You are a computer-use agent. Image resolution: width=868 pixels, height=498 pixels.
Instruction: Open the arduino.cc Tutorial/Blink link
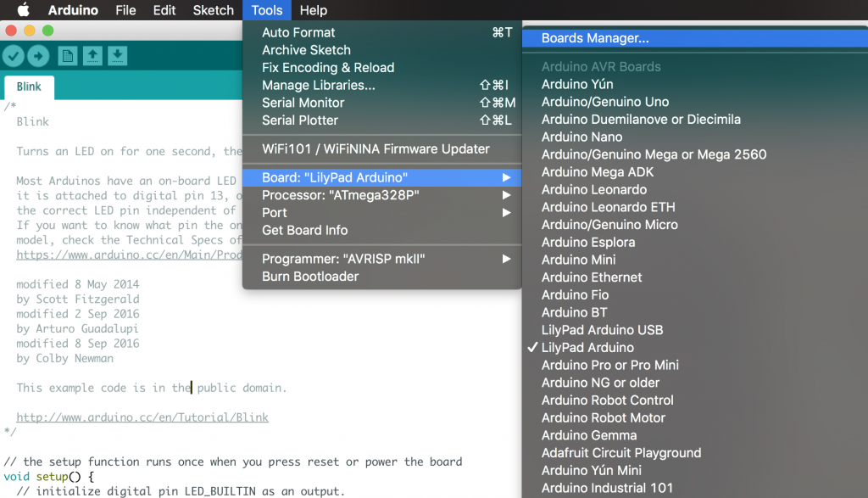[x=142, y=417]
